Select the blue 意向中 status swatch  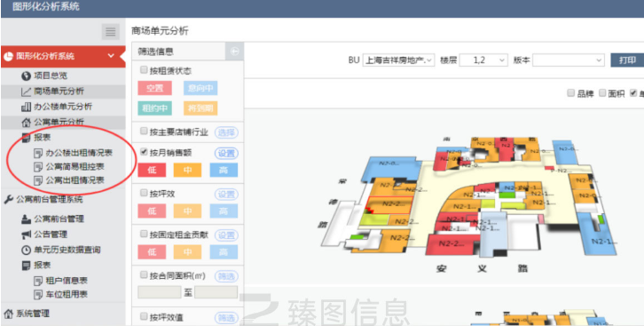tap(200, 88)
